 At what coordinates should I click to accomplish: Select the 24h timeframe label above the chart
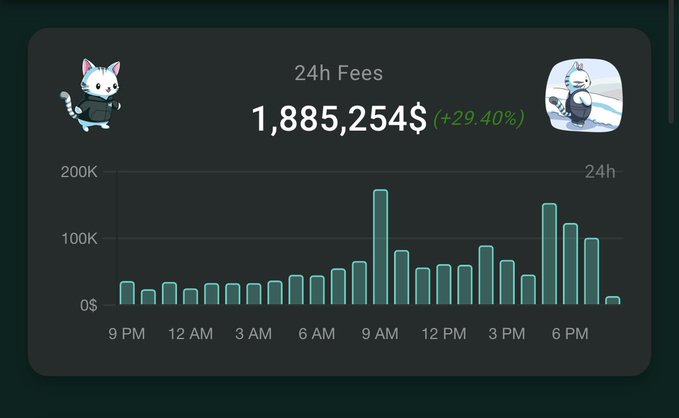[x=600, y=172]
